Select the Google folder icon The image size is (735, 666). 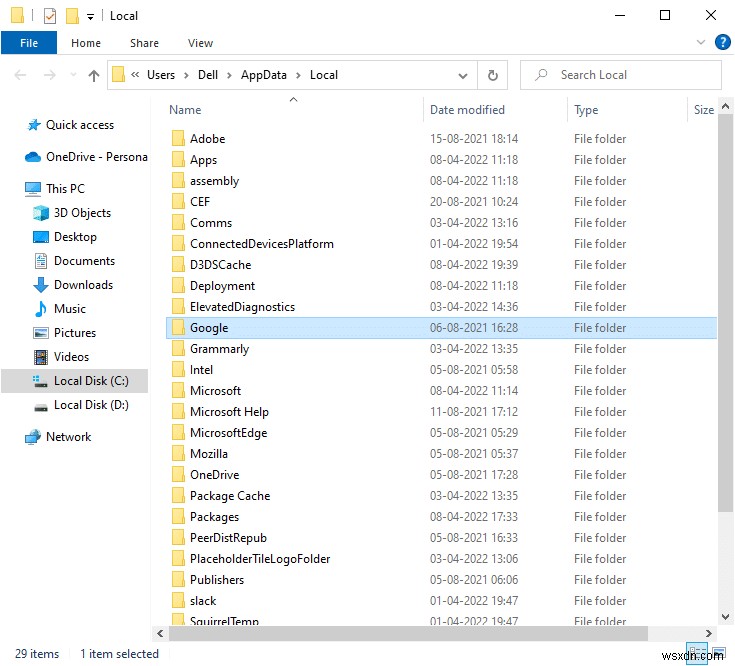tap(178, 328)
